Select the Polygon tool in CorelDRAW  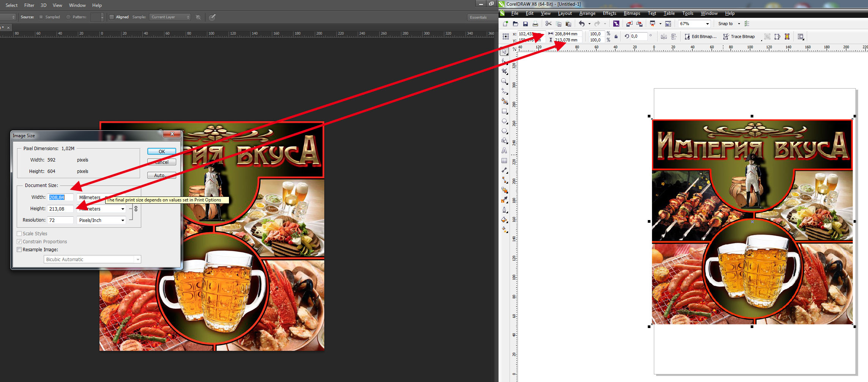504,131
